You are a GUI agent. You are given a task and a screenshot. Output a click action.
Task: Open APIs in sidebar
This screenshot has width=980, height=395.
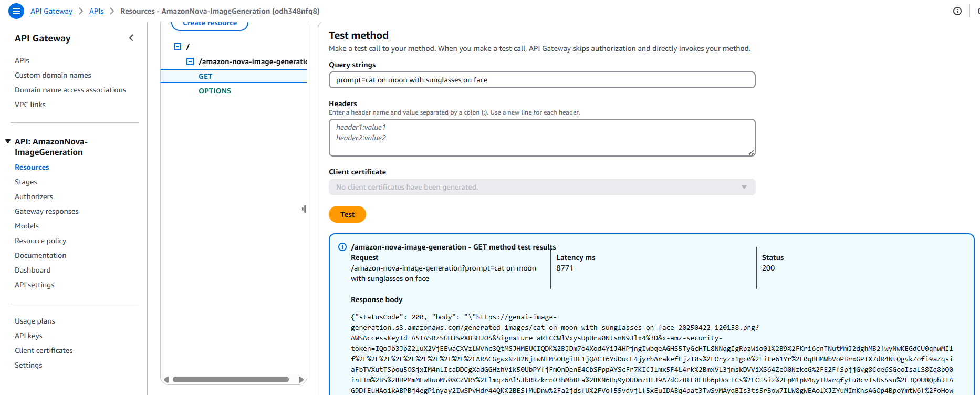22,60
